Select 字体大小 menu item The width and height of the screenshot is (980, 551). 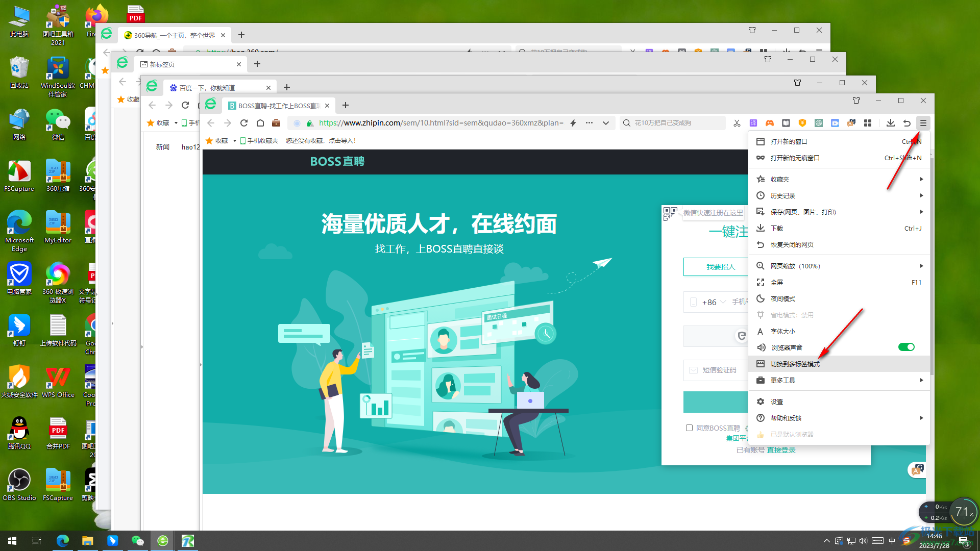[x=839, y=331]
